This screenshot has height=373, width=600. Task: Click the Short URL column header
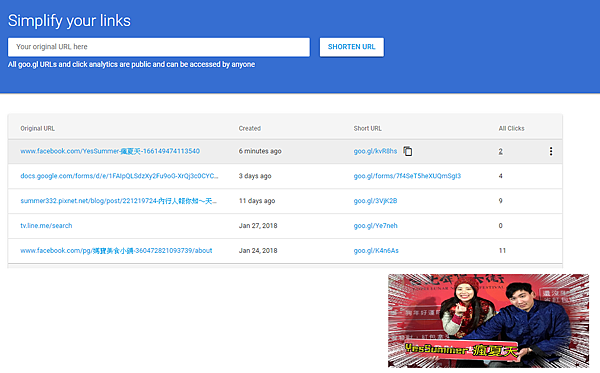(367, 129)
